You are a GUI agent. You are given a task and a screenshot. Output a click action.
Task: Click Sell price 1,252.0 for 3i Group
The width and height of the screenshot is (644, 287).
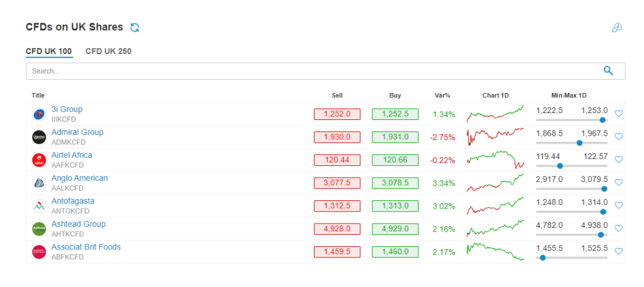pos(337,114)
